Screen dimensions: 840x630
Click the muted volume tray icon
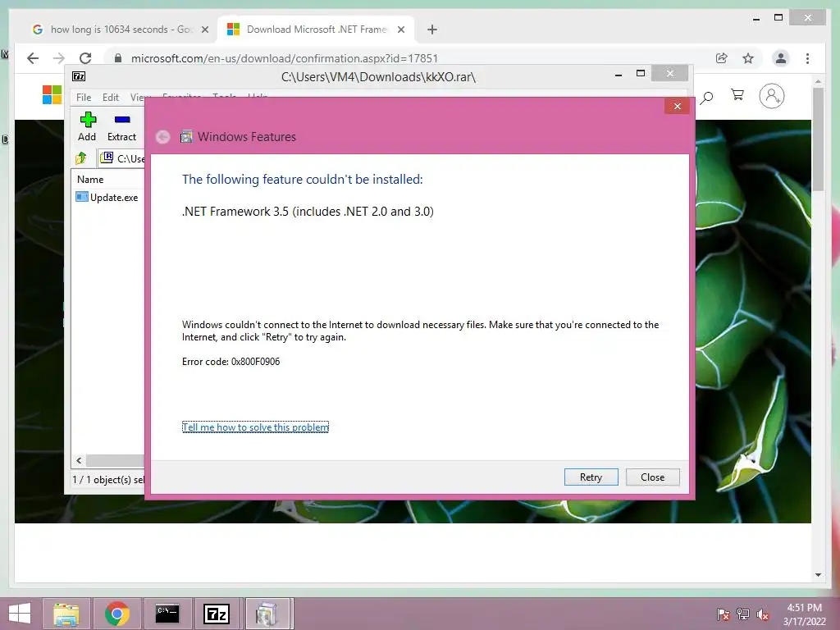[x=762, y=614]
